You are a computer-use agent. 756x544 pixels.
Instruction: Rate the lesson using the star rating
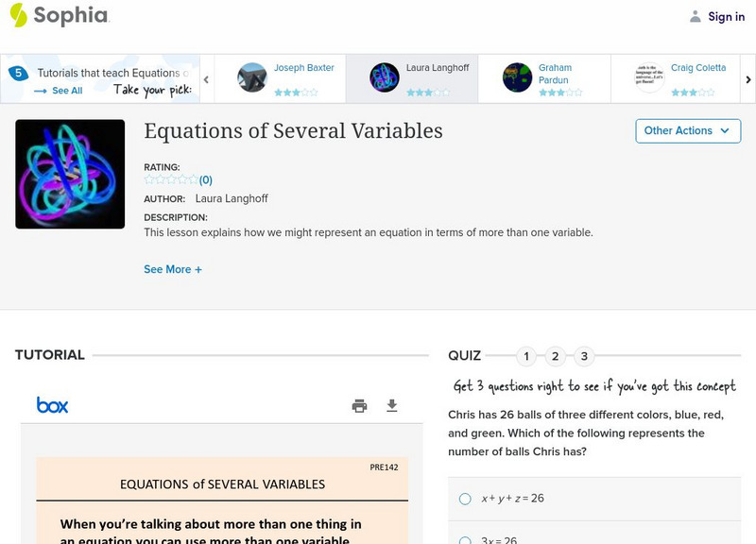170,179
